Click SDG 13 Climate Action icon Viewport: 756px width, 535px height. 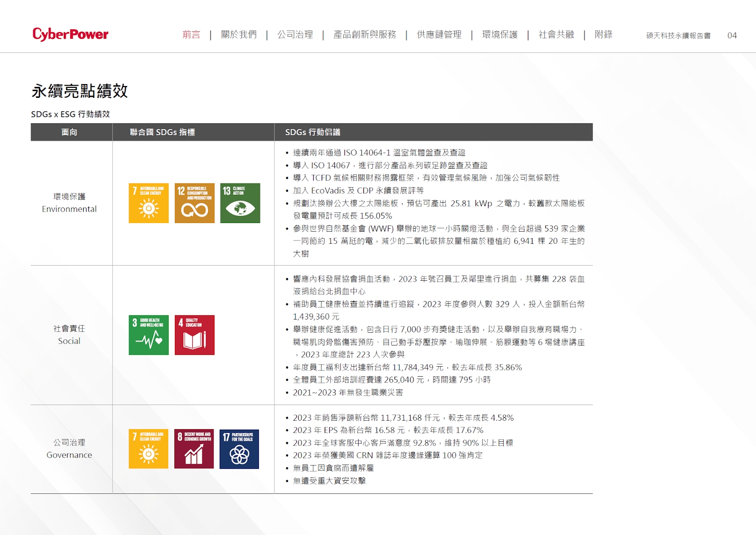pyautogui.click(x=240, y=203)
